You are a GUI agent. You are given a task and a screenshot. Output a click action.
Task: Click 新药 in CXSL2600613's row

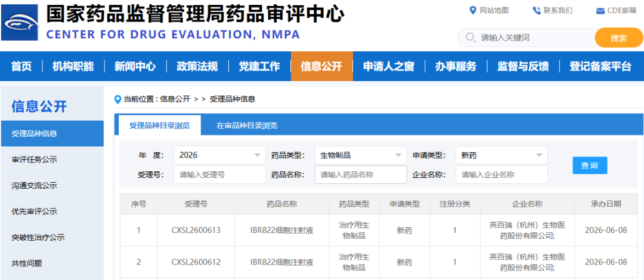(x=404, y=230)
